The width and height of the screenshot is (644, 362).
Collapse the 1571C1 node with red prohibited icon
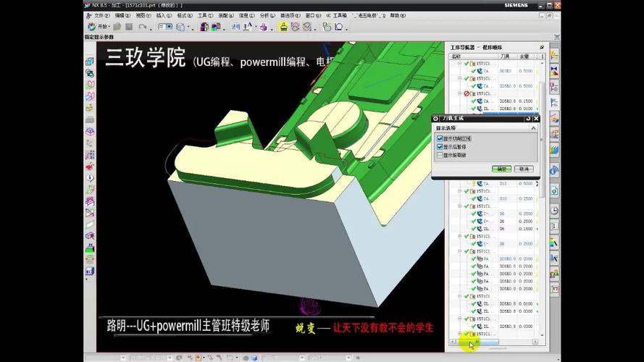(x=459, y=93)
